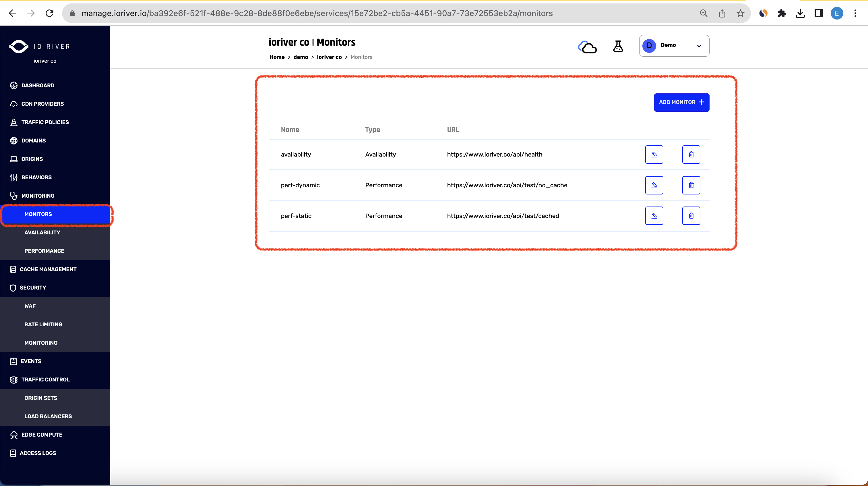Delete the perf-static monitor
Image resolution: width=868 pixels, height=486 pixels.
click(x=691, y=216)
